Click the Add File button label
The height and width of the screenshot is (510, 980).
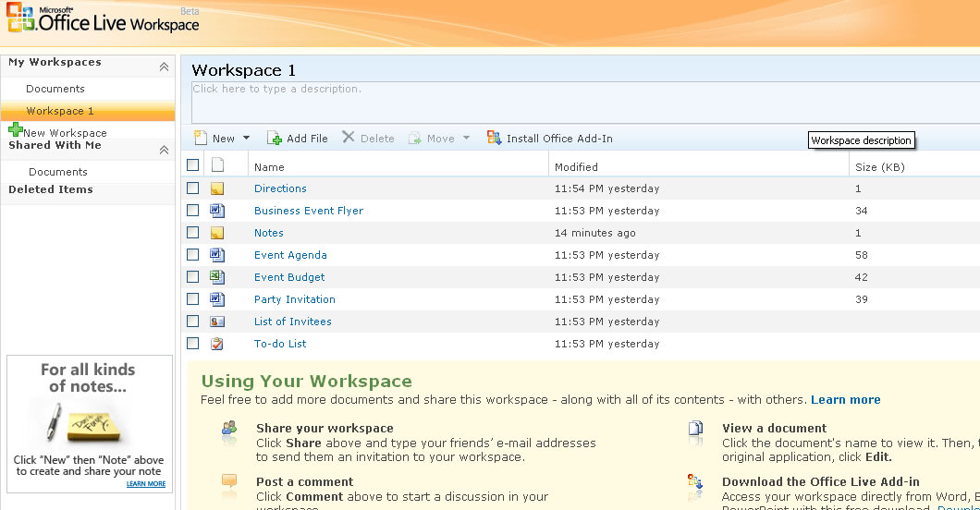coord(307,139)
